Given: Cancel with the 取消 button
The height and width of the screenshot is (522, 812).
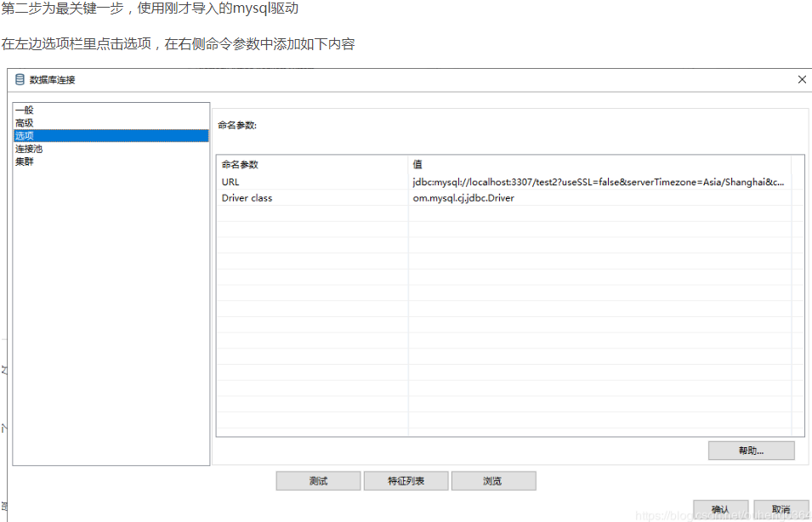Looking at the screenshot, I should pos(781,510).
